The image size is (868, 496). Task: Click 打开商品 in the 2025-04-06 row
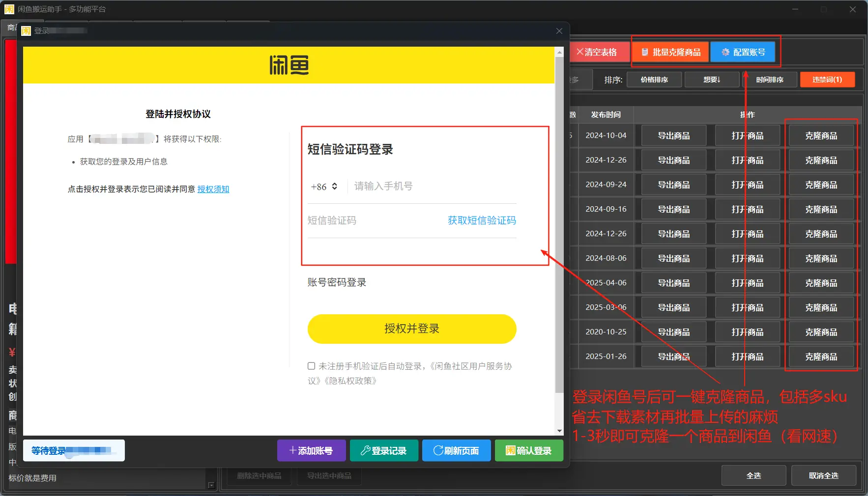(748, 283)
